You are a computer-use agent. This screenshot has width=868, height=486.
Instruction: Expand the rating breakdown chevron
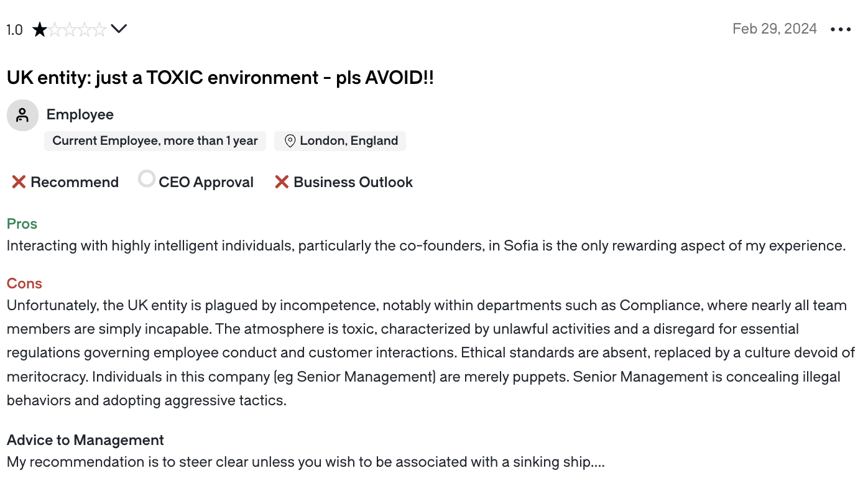click(119, 29)
